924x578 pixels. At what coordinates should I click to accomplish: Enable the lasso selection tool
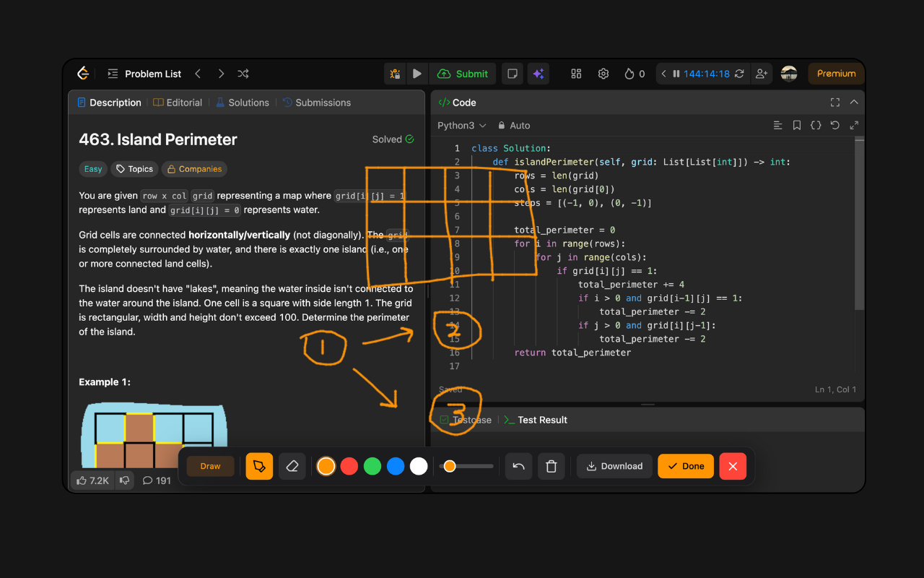[259, 466]
